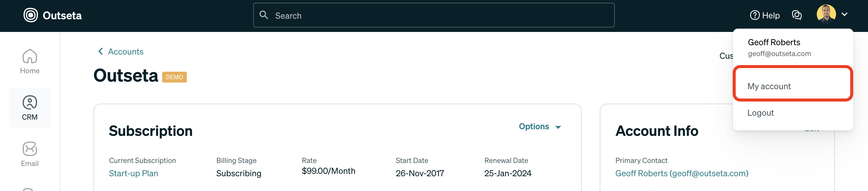Screen dimensions: 868x191
Task: Click the DEMO badge next to Outseta
Action: pos(175,77)
